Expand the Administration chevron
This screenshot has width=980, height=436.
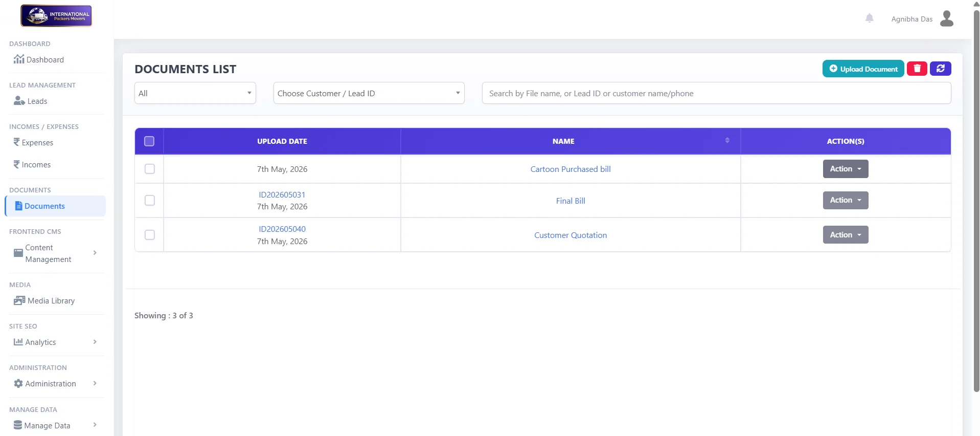(x=95, y=383)
